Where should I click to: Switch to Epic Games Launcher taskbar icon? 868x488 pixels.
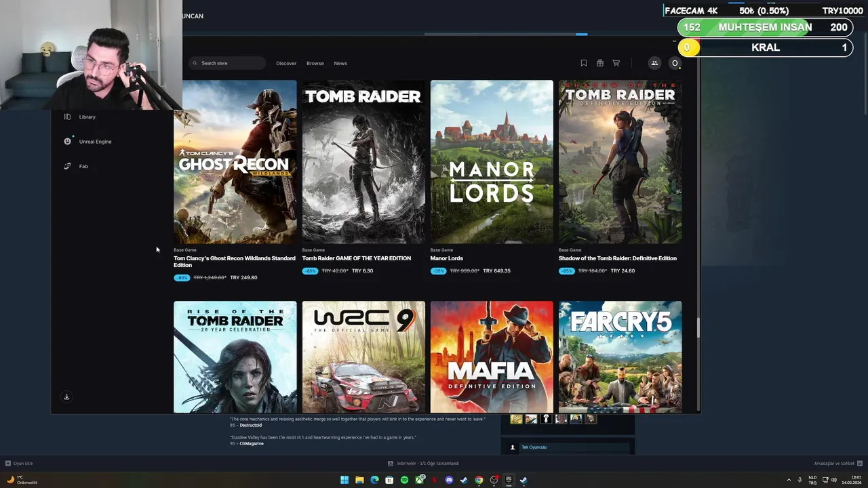coord(509,480)
